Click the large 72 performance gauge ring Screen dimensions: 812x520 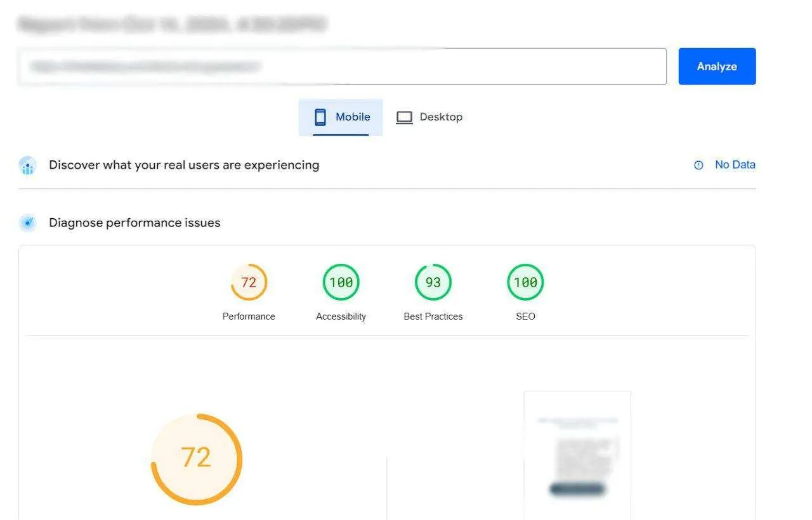tap(197, 458)
